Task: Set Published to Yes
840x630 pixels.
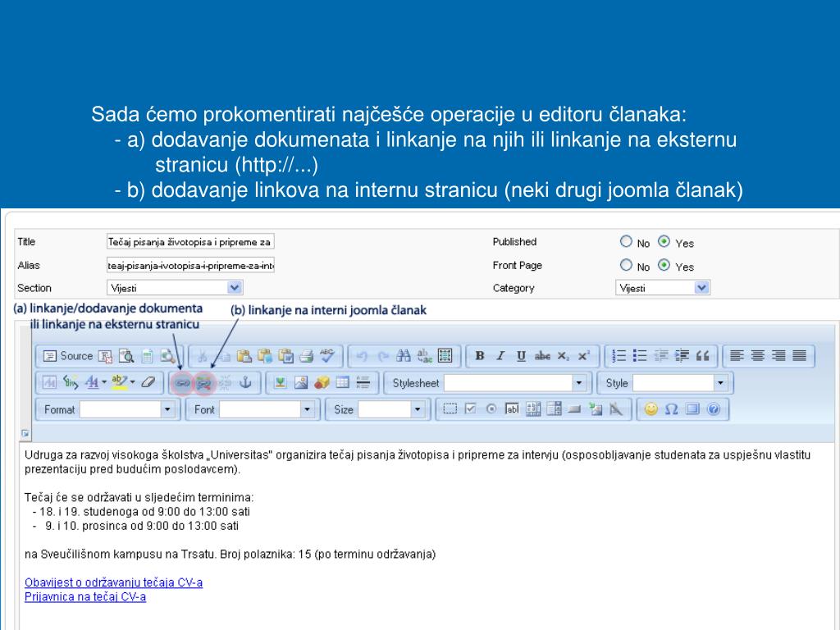Action: click(664, 242)
